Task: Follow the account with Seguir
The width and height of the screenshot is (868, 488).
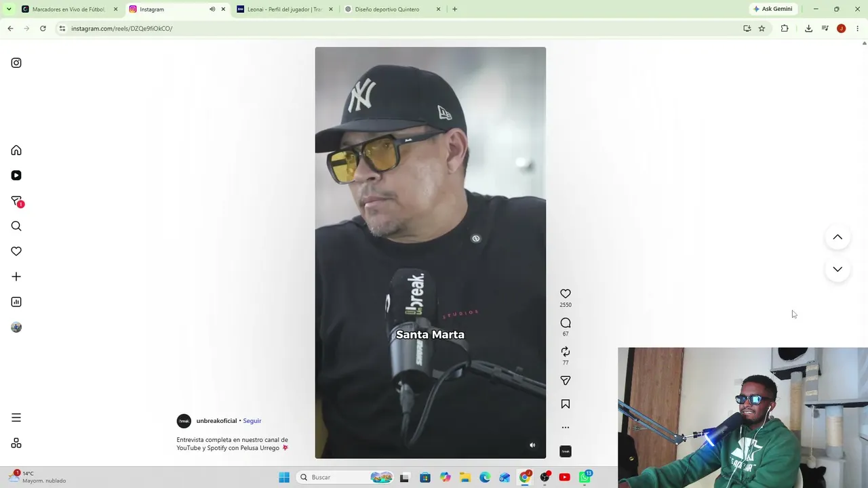Action: pos(252,421)
